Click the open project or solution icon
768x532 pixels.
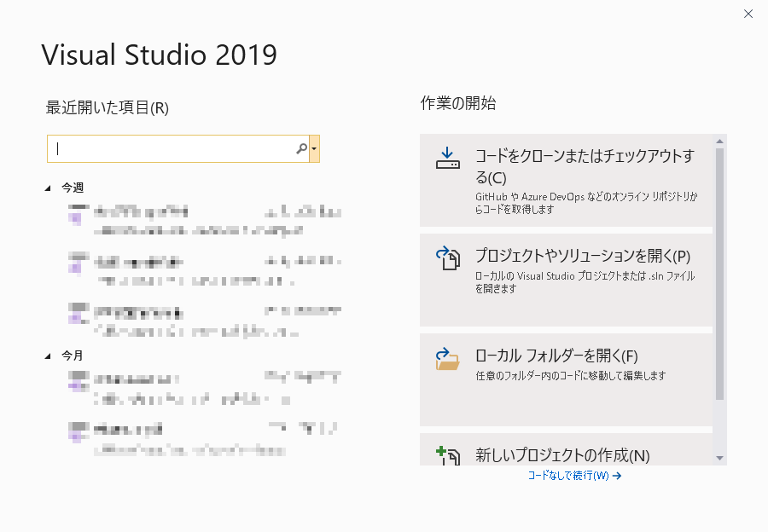tap(448, 258)
